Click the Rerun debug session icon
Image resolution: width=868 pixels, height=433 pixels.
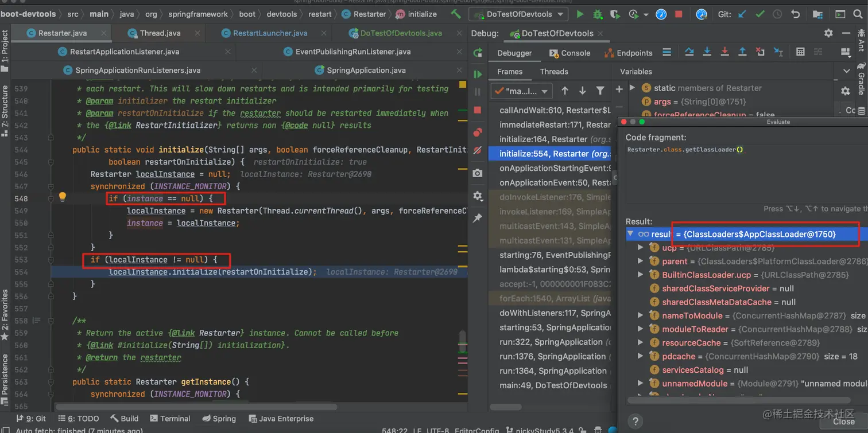[478, 53]
